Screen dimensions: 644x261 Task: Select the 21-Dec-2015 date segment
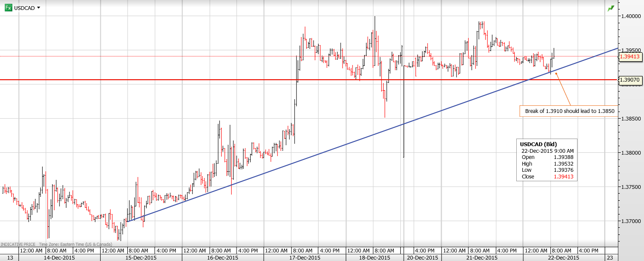point(482,257)
